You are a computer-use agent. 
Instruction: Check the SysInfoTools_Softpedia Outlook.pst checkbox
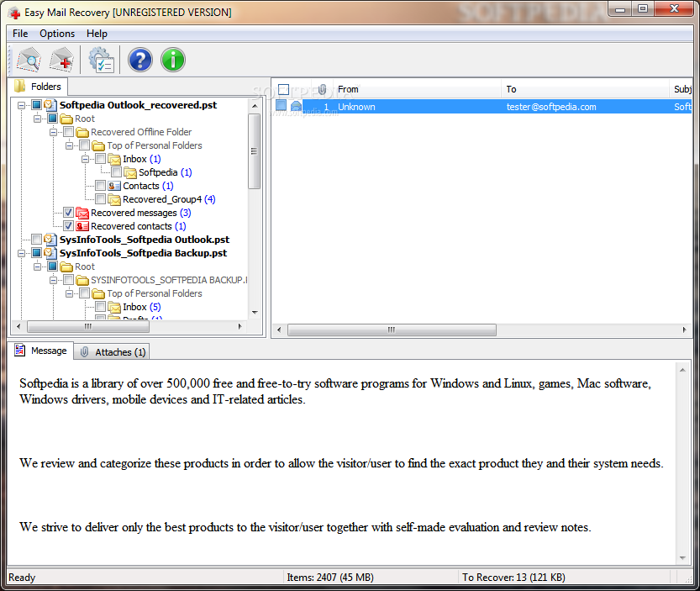pyautogui.click(x=37, y=239)
